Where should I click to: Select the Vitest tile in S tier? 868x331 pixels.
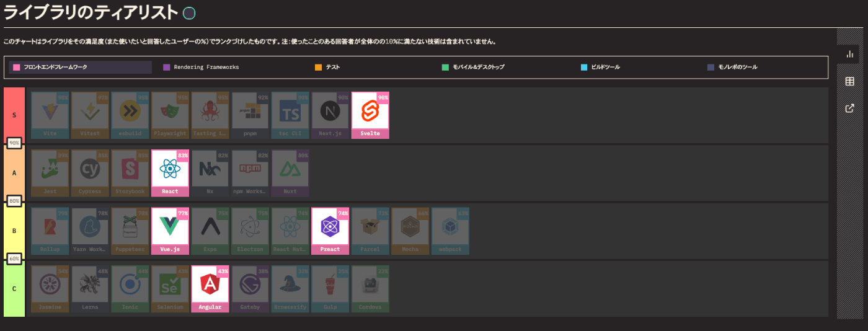[90, 115]
